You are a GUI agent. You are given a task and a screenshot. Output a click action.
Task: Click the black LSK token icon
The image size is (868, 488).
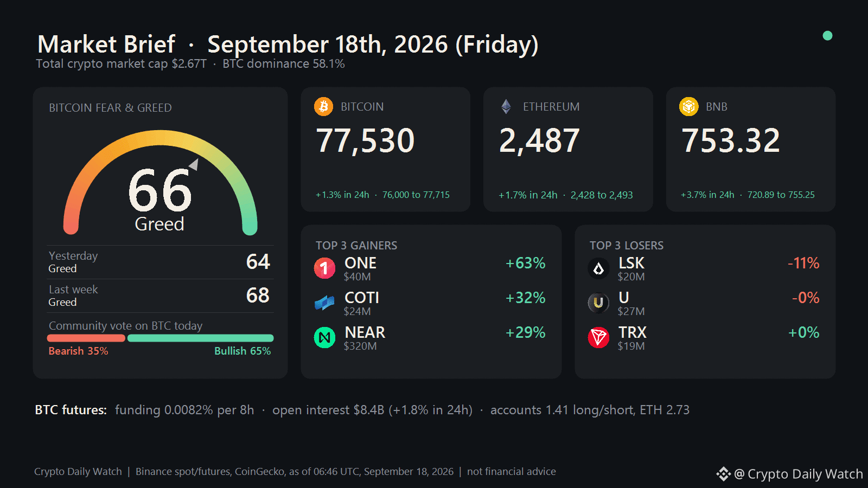pos(598,268)
